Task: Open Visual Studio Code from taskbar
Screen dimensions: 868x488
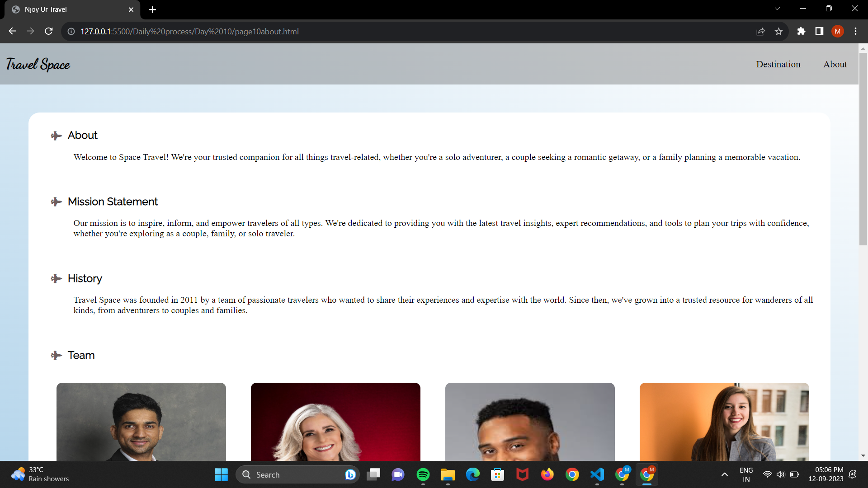Action: (597, 474)
